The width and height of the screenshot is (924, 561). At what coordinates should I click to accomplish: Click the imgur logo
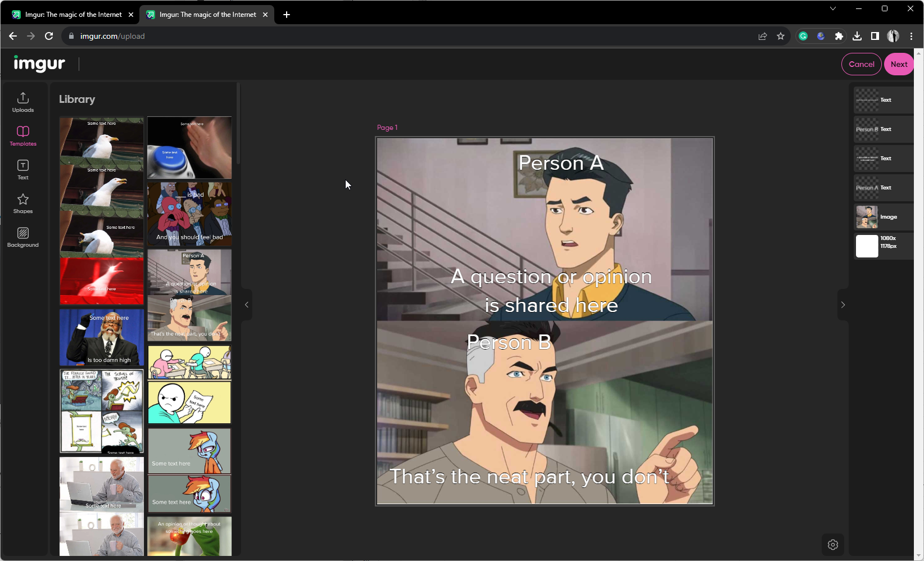point(39,64)
